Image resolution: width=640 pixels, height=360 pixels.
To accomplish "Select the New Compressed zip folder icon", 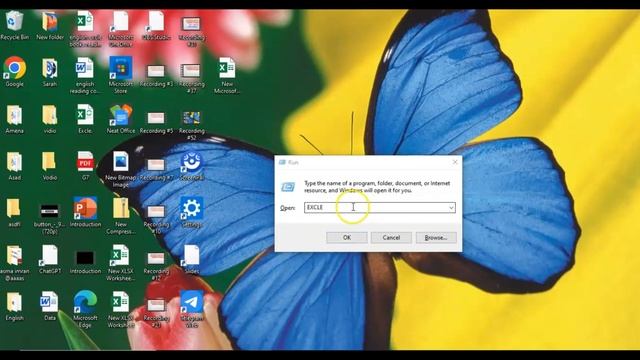I will [x=121, y=216].
